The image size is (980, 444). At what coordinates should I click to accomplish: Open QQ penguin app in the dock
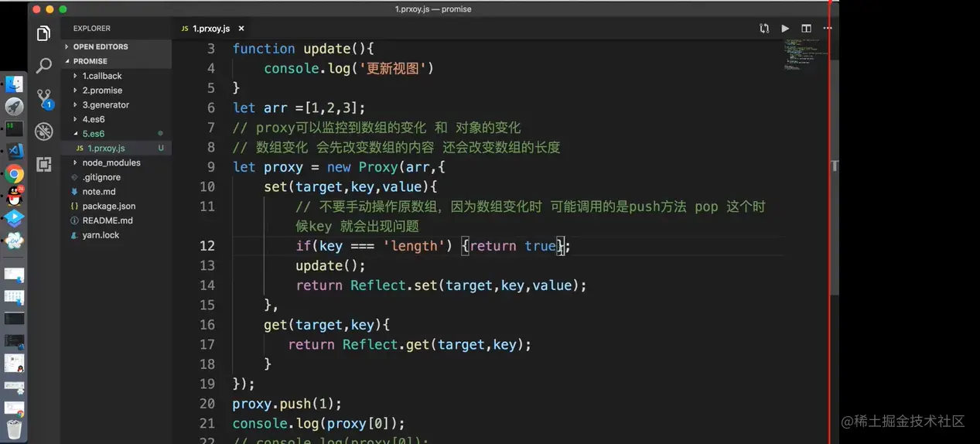pyautogui.click(x=14, y=196)
